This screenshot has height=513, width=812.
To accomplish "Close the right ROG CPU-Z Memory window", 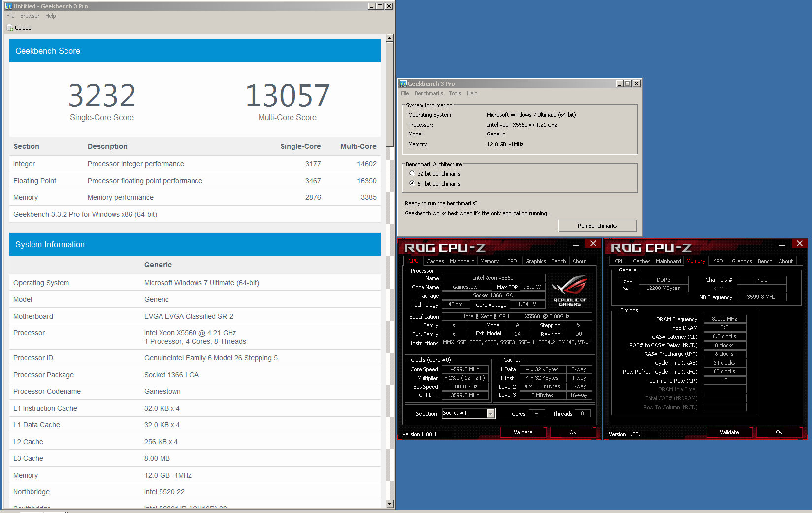I will [799, 244].
